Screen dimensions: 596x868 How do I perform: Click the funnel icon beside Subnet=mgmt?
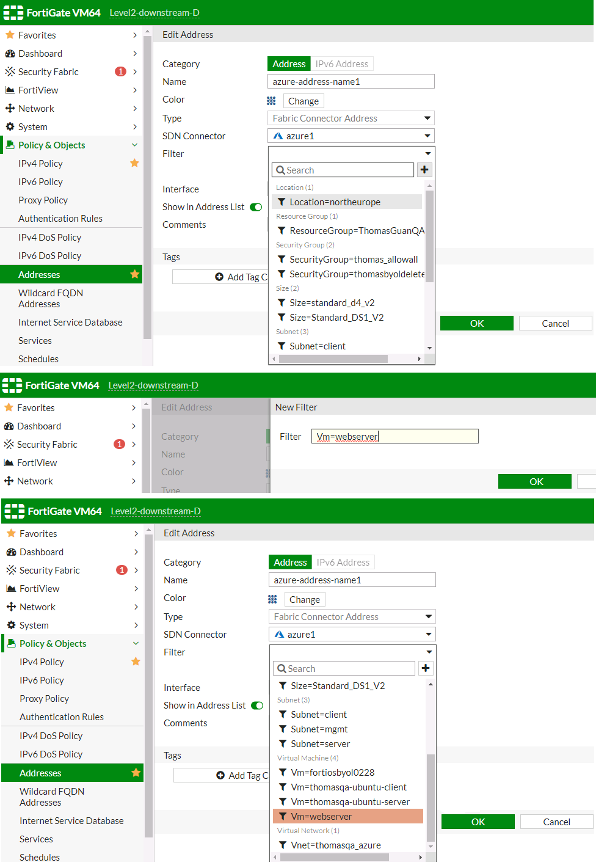[x=283, y=729]
